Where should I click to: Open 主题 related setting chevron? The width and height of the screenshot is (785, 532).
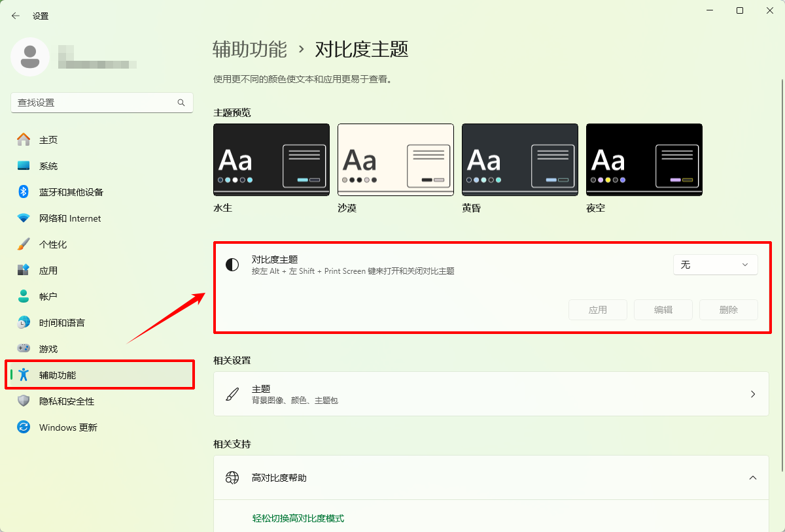753,394
